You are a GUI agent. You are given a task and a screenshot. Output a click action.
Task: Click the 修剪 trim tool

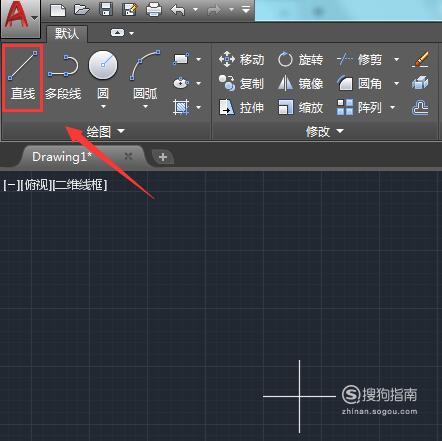[x=359, y=60]
